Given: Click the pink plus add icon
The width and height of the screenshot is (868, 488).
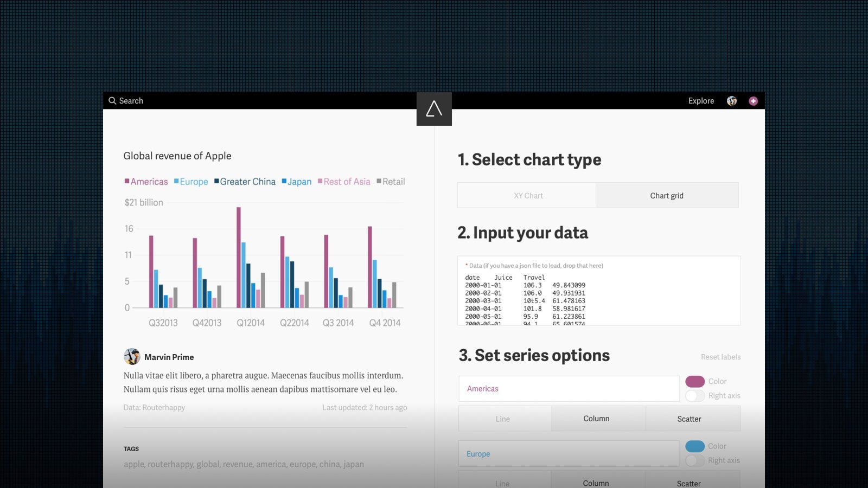Looking at the screenshot, I should pos(753,101).
